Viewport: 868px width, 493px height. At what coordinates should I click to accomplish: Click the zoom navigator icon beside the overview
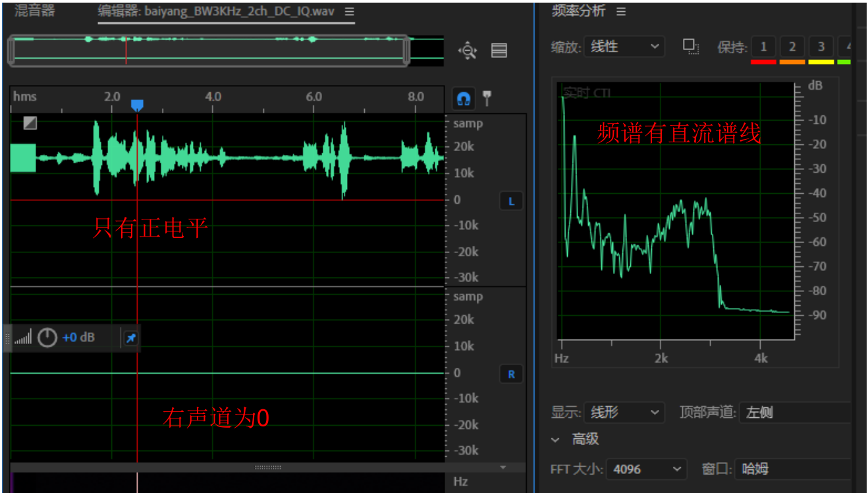click(x=468, y=51)
